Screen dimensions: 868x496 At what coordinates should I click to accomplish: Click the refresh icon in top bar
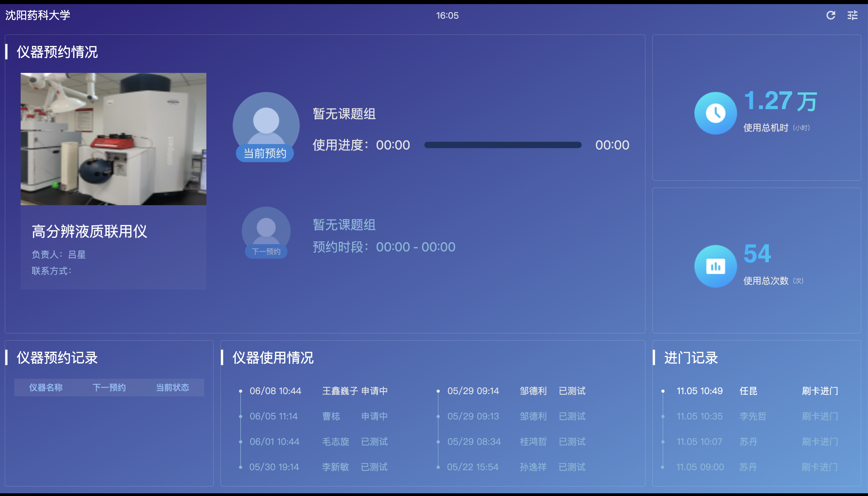(x=831, y=15)
